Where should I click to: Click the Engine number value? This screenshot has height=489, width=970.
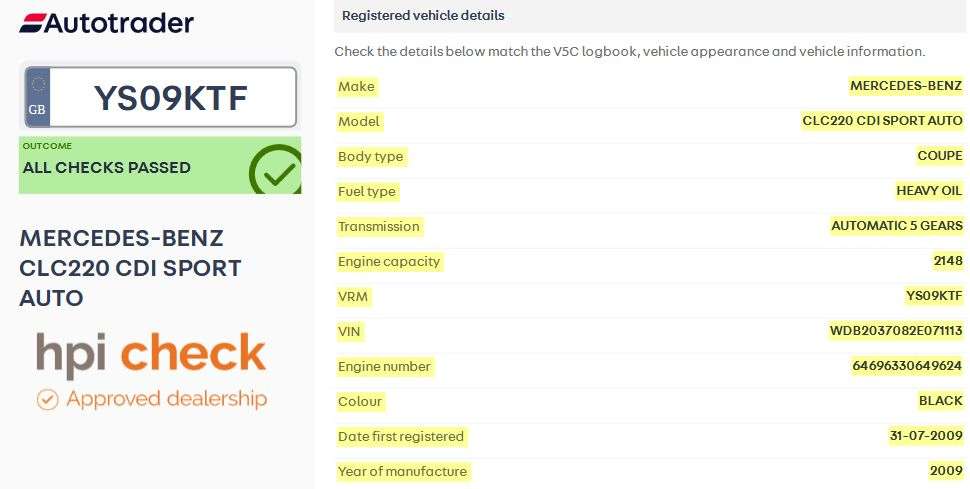click(907, 366)
